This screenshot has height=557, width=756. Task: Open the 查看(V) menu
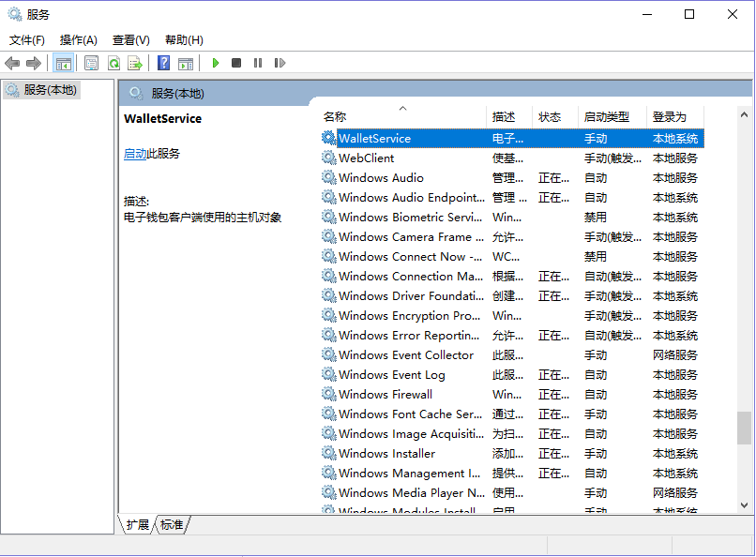pyautogui.click(x=131, y=40)
